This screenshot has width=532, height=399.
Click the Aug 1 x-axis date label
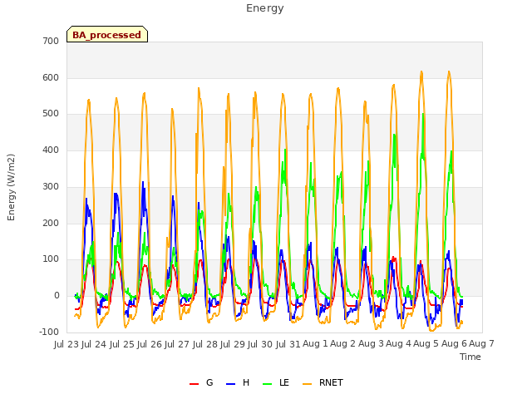pyautogui.click(x=315, y=343)
